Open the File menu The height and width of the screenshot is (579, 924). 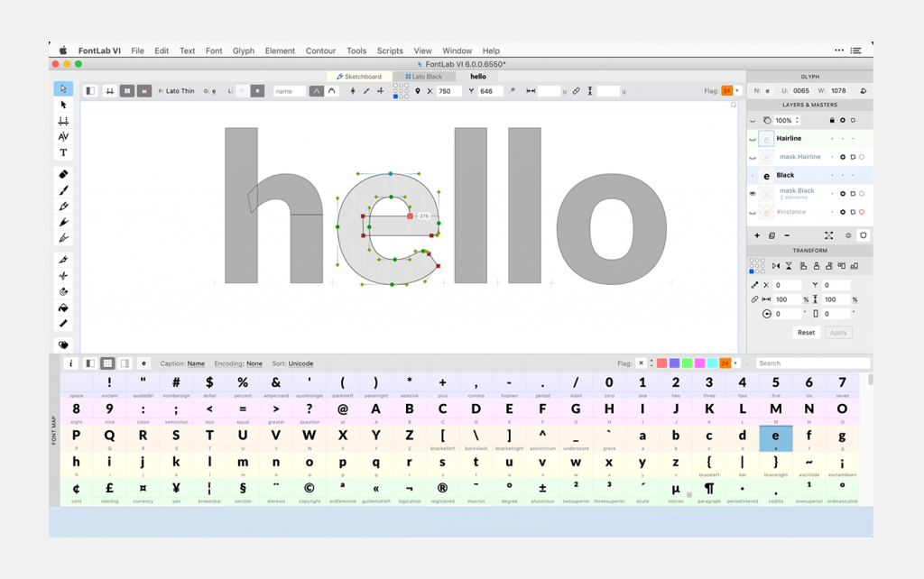coord(137,51)
